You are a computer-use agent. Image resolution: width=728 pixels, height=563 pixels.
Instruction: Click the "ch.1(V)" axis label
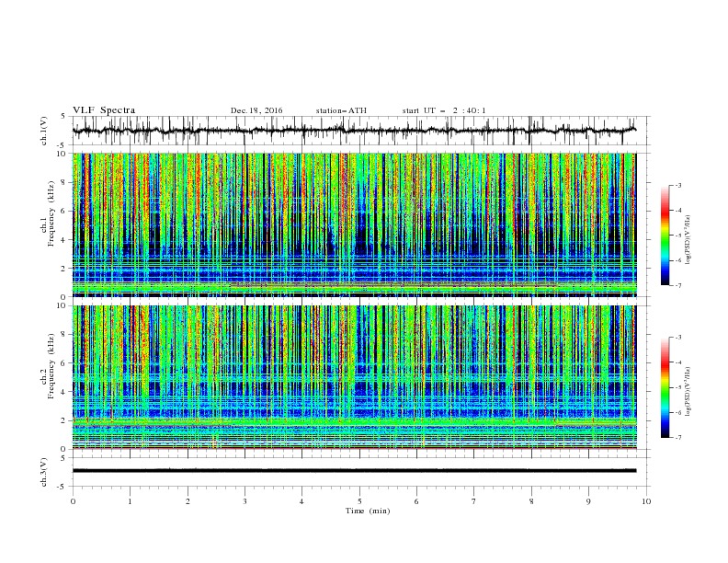(x=44, y=131)
